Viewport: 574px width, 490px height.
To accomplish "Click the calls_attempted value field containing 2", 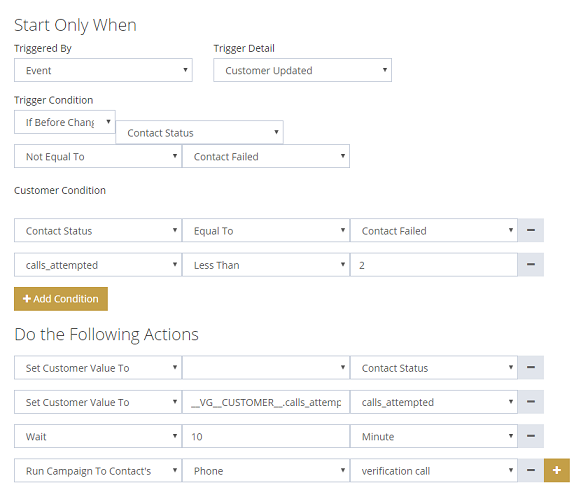I will click(434, 265).
